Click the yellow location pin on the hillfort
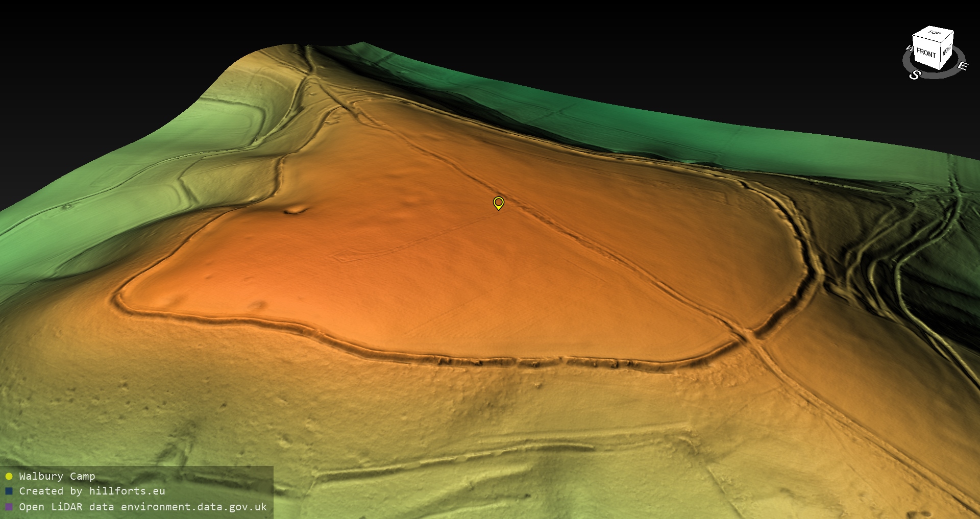 499,203
